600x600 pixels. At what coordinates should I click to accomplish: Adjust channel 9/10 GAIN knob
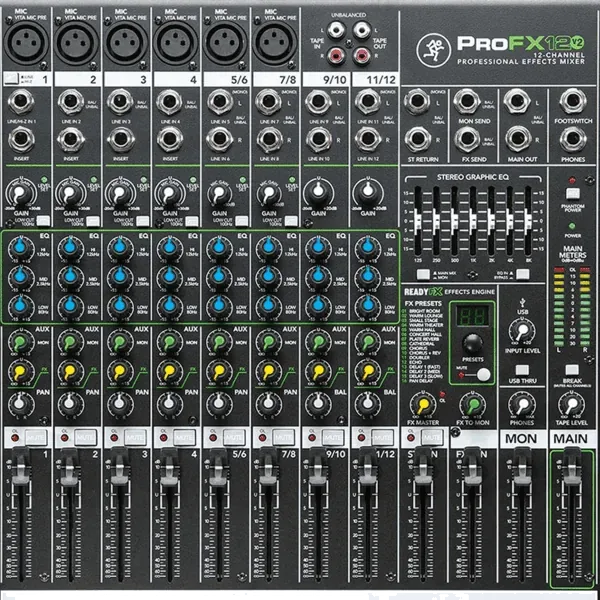318,192
